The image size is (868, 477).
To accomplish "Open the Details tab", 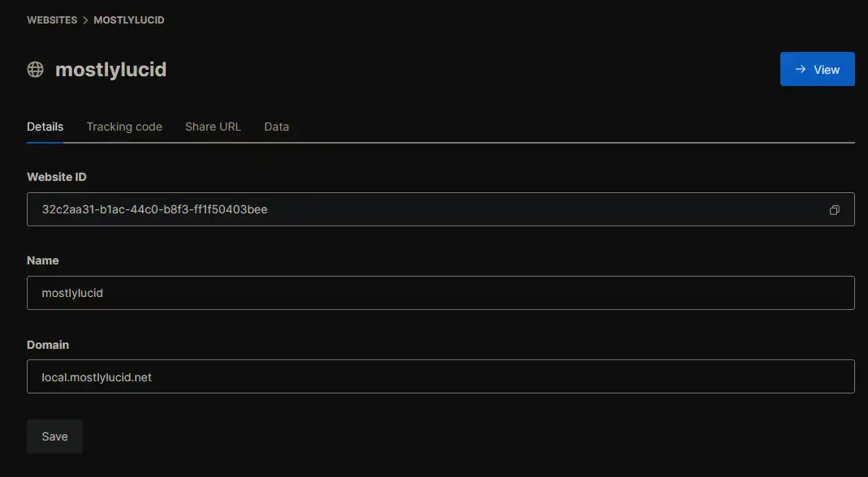I will pos(45,127).
